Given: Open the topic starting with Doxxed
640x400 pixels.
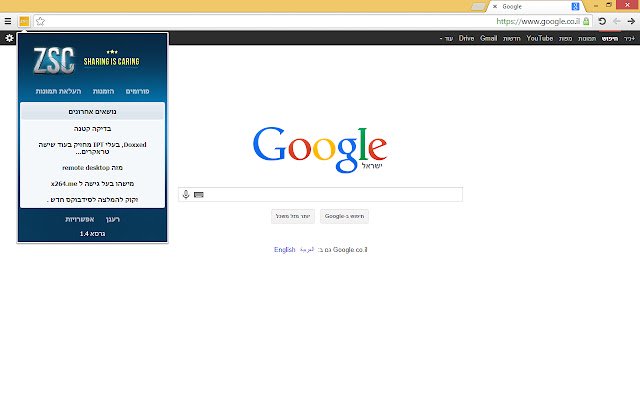Looking at the screenshot, I should 93,148.
